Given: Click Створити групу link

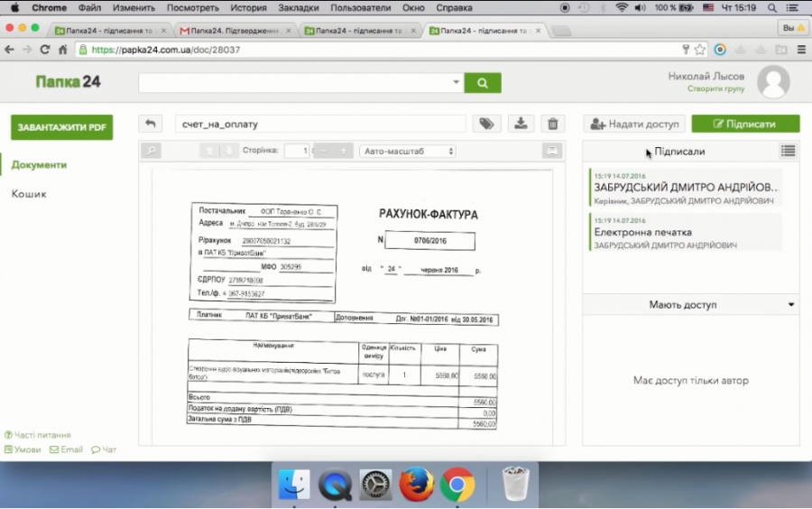Looking at the screenshot, I should [715, 88].
